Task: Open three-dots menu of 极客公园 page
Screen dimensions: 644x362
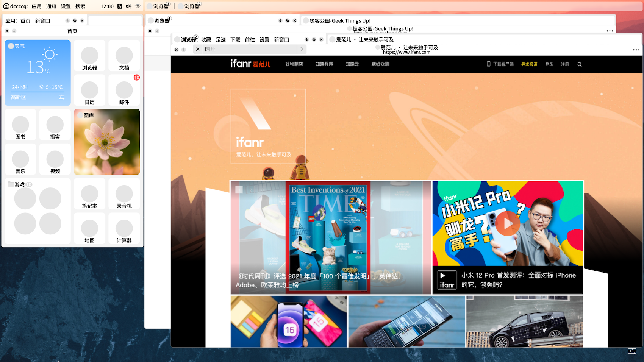Action: 610,31
